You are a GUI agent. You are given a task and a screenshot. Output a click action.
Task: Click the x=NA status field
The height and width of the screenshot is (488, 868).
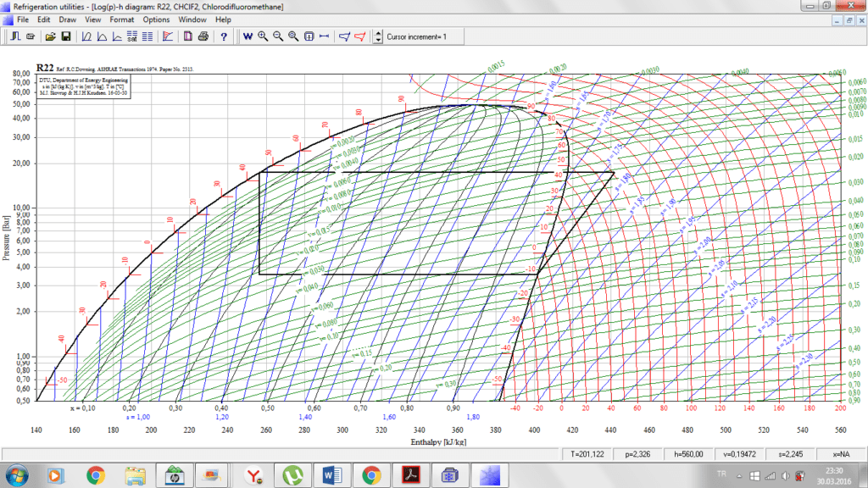pos(841,454)
